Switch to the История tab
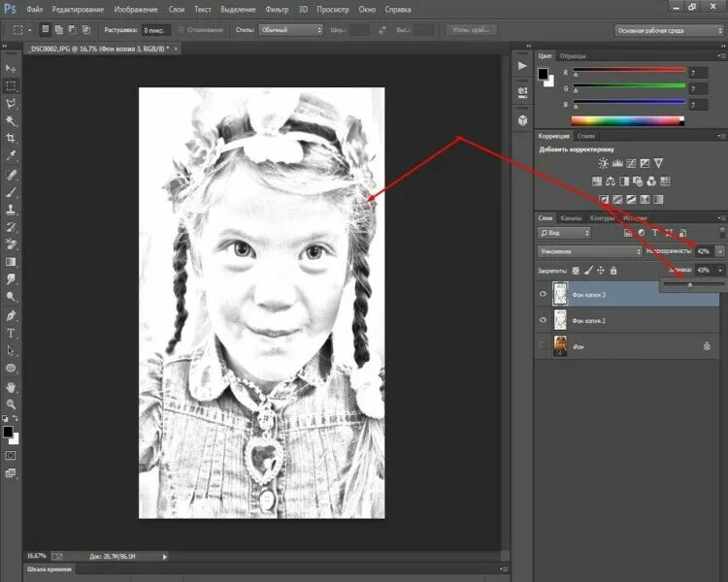Viewport: 728px width, 582px height. (x=635, y=218)
